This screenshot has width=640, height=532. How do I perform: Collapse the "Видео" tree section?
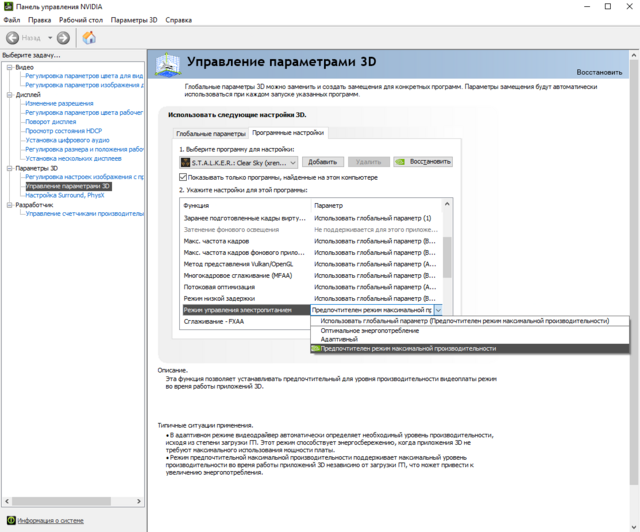point(8,67)
